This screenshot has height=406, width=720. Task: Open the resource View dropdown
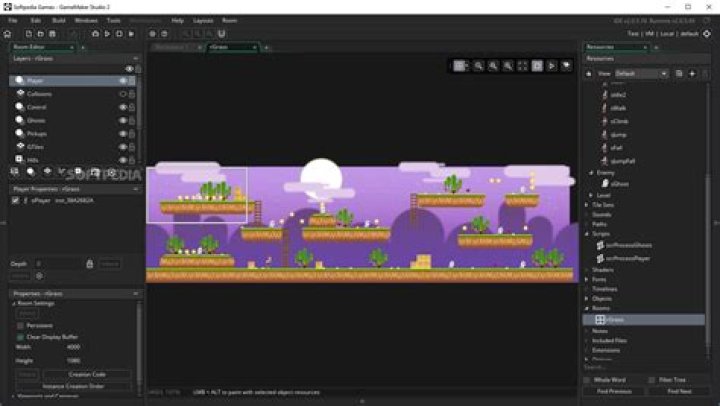(641, 73)
